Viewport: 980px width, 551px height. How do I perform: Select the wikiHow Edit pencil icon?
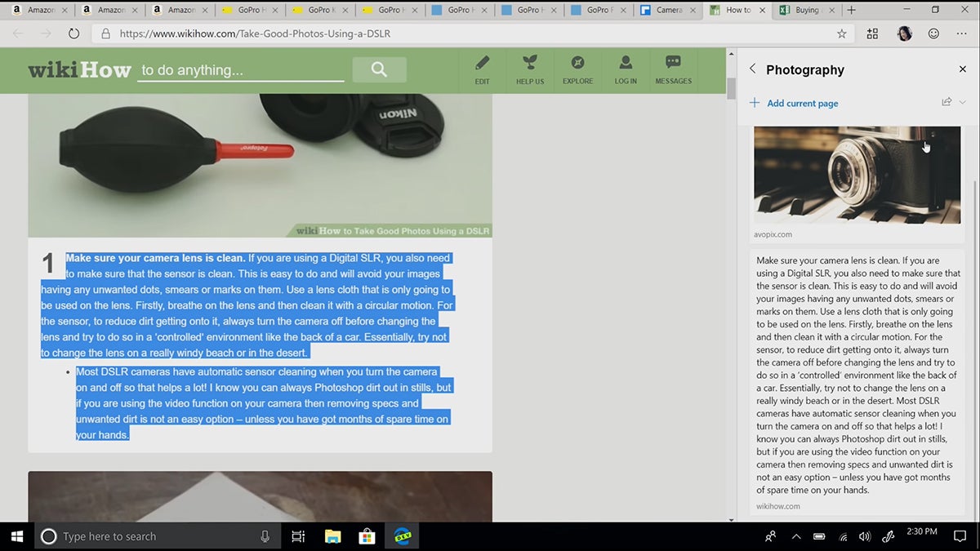(x=482, y=69)
